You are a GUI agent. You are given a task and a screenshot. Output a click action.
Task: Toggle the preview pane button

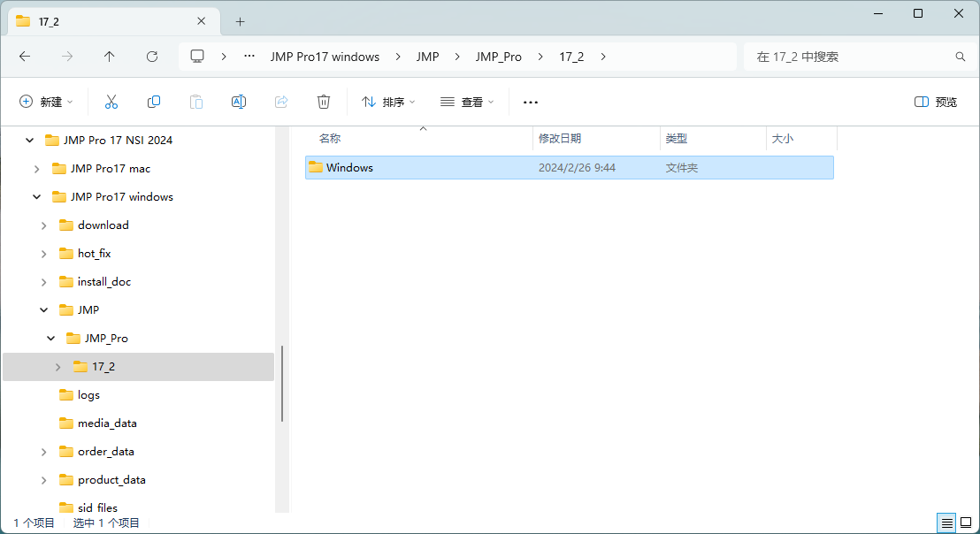[x=936, y=102]
